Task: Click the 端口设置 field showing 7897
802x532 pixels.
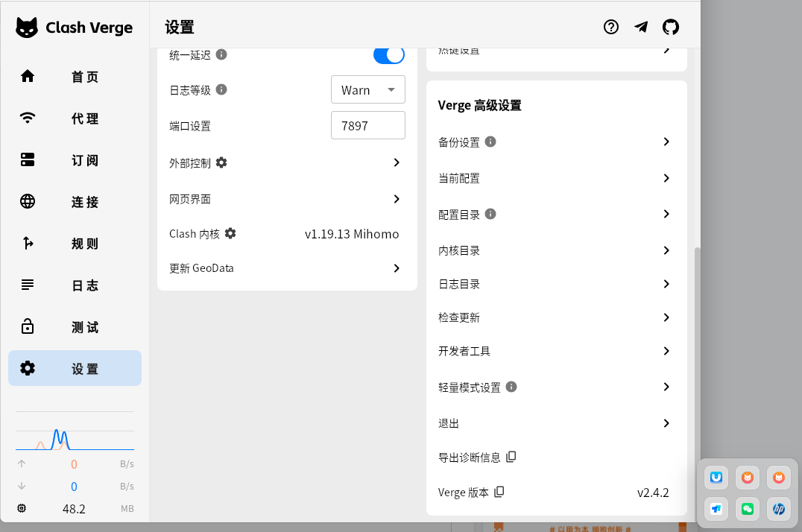Action: tap(368, 125)
